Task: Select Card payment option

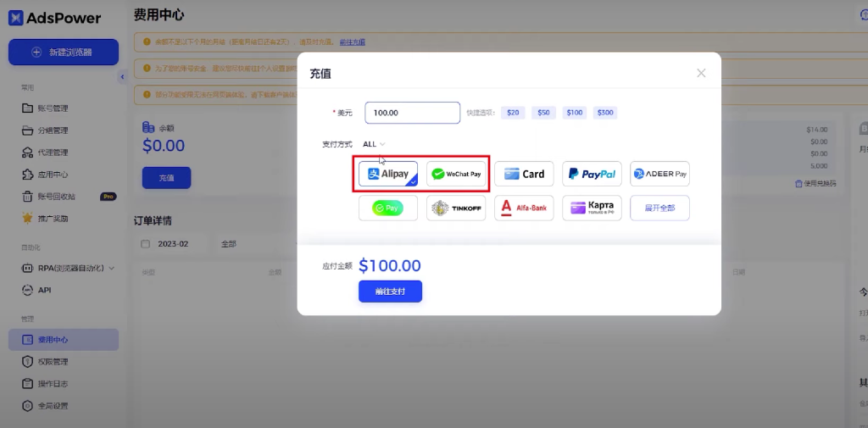Action: point(524,174)
